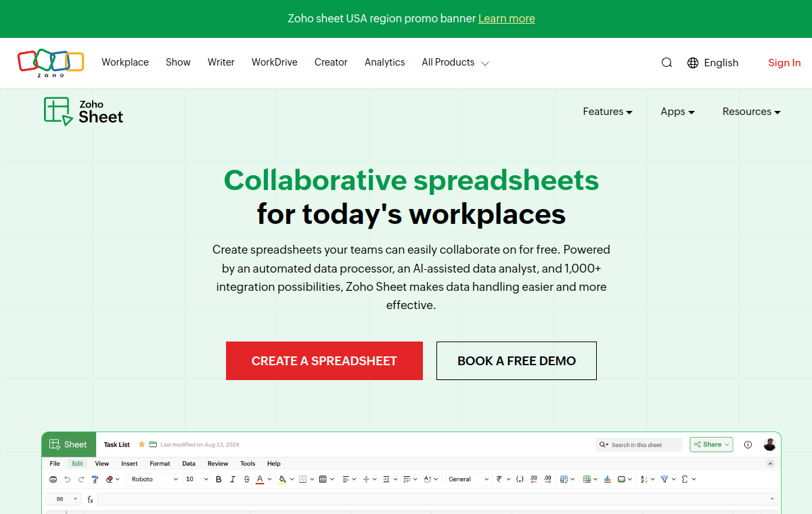Follow the Learn more banner link
The height and width of the screenshot is (514, 812).
pos(507,18)
